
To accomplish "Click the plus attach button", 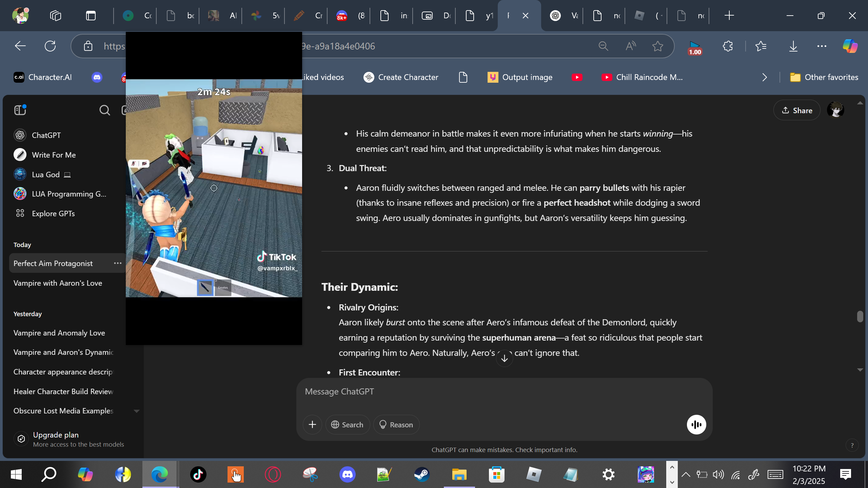I will [x=312, y=425].
